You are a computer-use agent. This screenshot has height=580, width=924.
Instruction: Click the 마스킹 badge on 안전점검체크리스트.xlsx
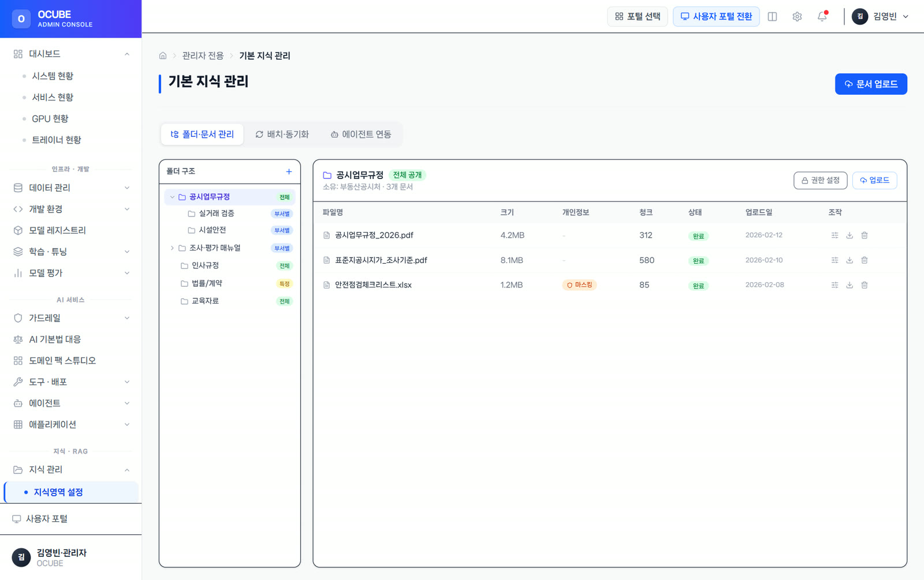pos(579,285)
